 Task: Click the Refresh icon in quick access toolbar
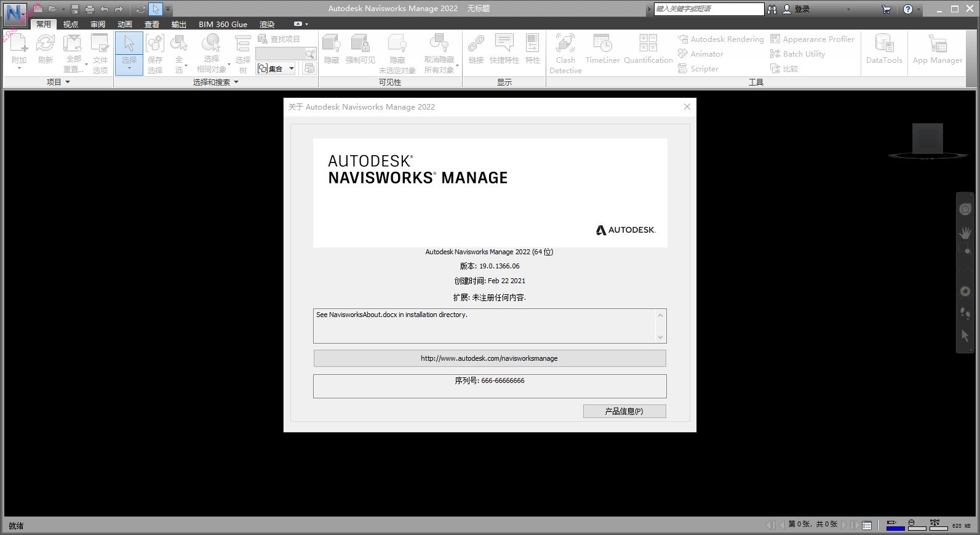[x=141, y=9]
